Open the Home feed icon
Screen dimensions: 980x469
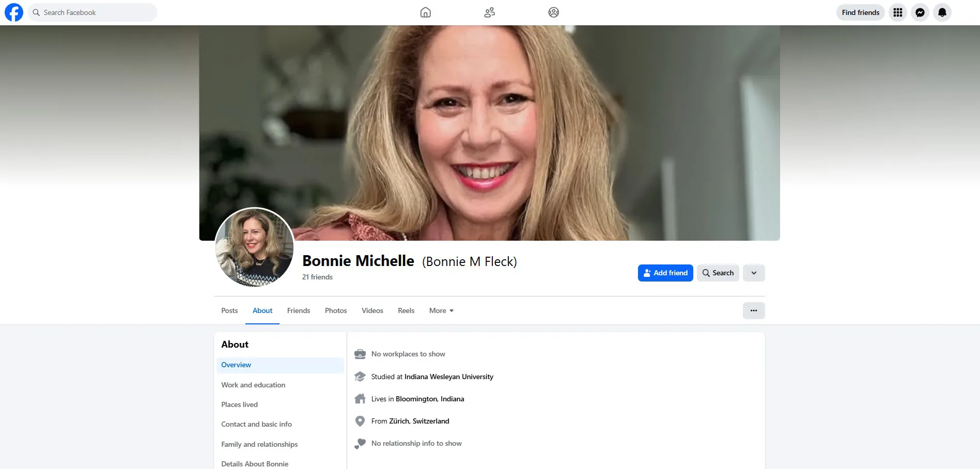[x=425, y=12]
